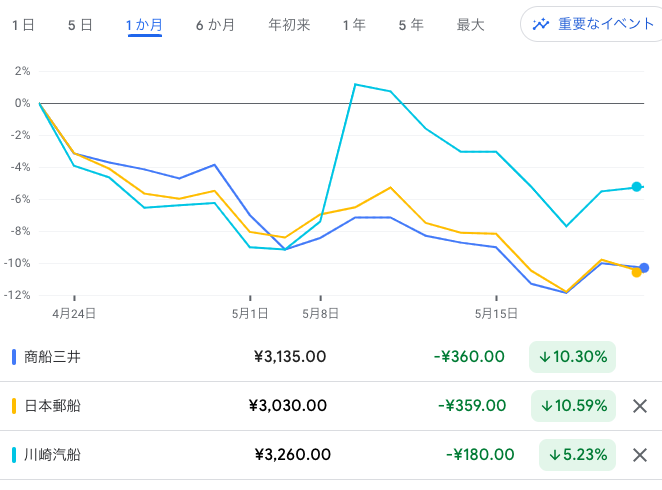Viewport: 662px width, 490px height.
Task: Click the blue endpoint dot on chart
Action: pos(644,268)
